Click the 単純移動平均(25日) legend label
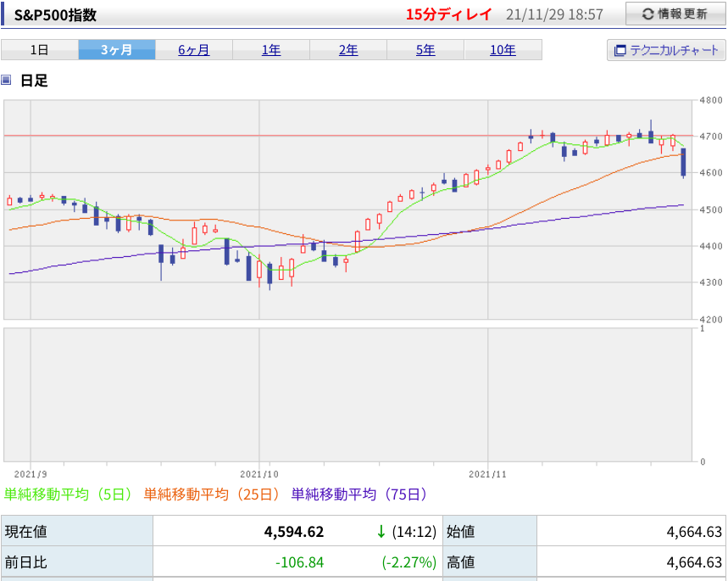Image resolution: width=728 pixels, height=581 pixels. (x=212, y=494)
